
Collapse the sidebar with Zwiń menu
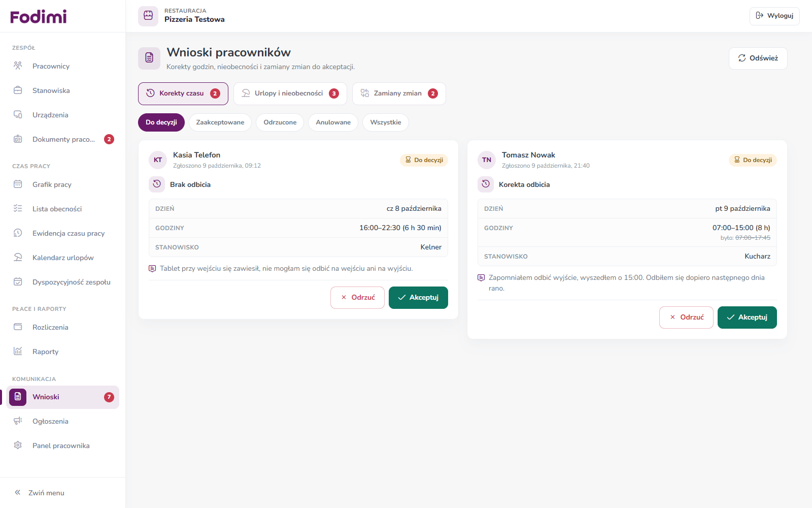coord(40,493)
